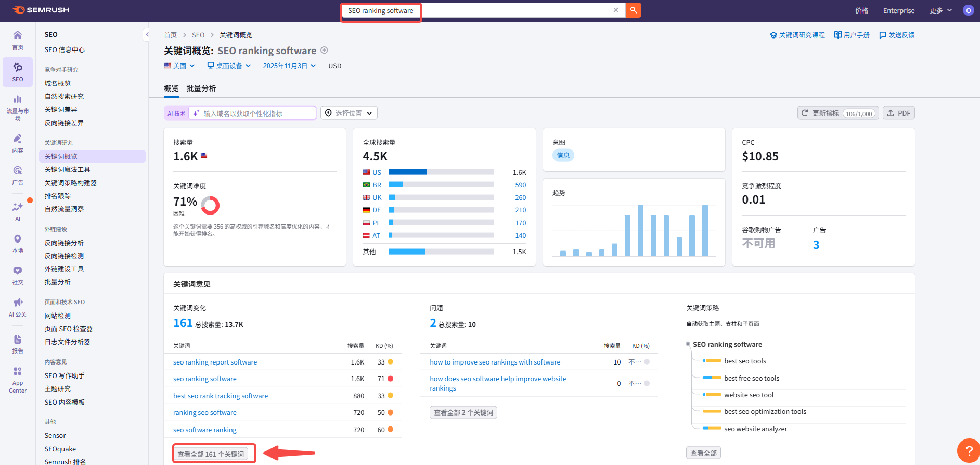Image resolution: width=980 pixels, height=465 pixels.
Task: Click the 590 volume for BR
Action: point(521,185)
